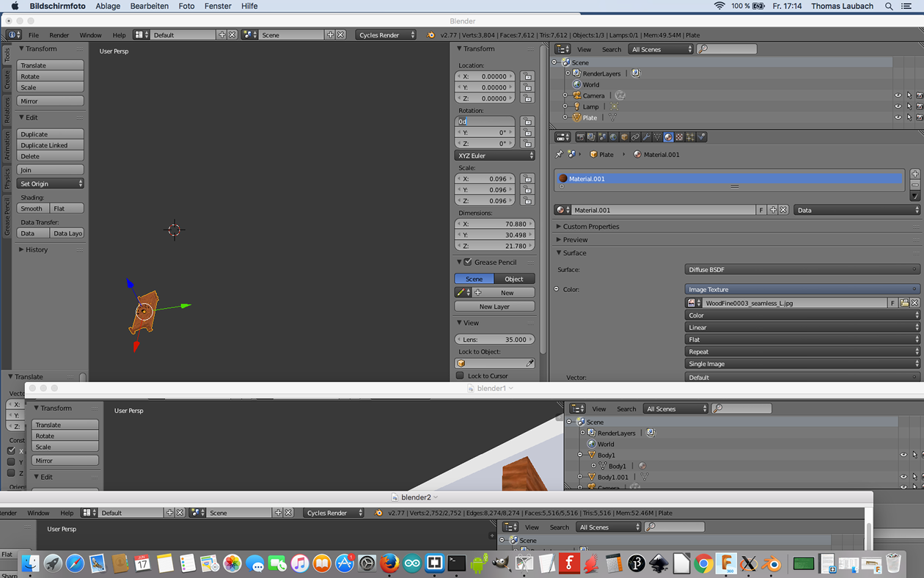Toggle visibility eye for Camera in outliner
Image resolution: width=924 pixels, height=578 pixels.
(898, 95)
